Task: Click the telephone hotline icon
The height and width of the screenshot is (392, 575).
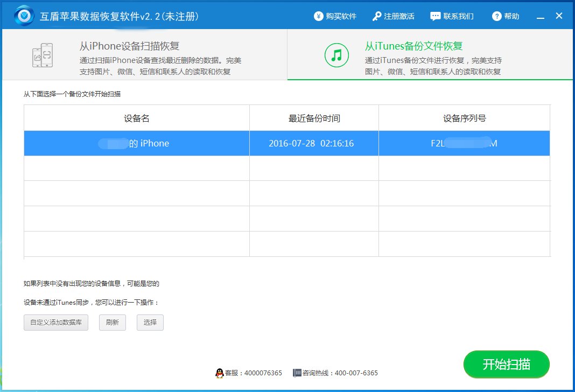Action: (x=297, y=373)
